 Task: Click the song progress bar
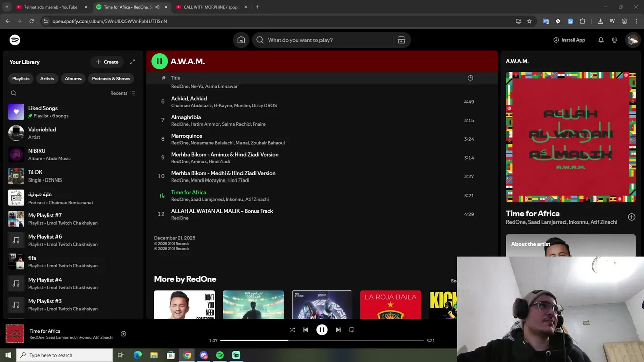click(322, 341)
